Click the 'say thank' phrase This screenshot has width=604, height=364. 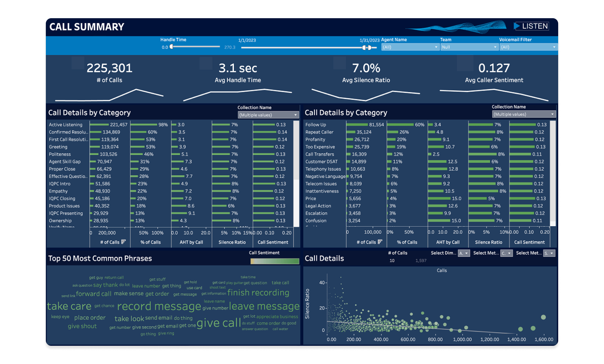tap(105, 285)
